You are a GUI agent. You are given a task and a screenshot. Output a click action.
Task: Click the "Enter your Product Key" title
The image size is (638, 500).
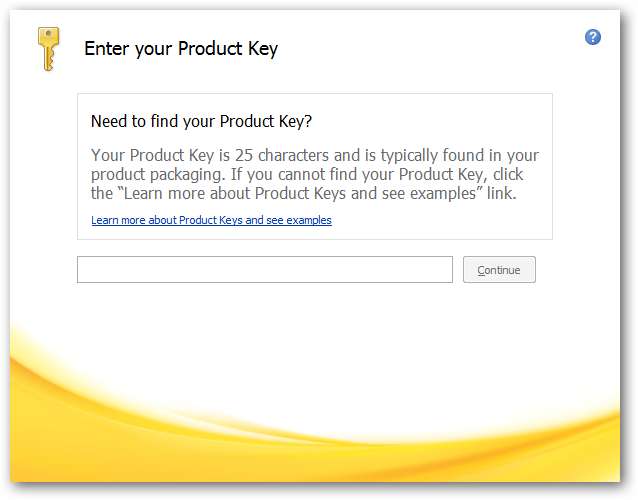point(181,48)
